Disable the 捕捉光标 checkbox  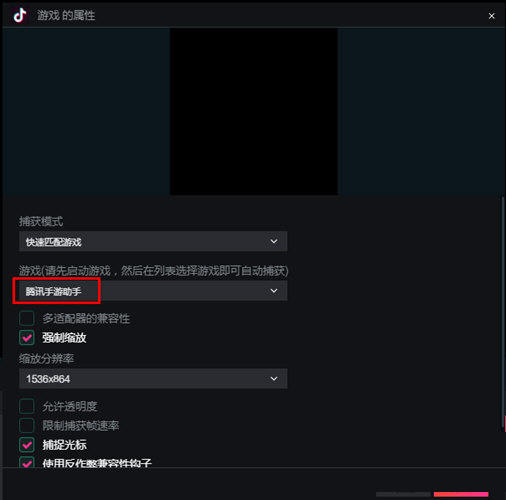click(27, 445)
